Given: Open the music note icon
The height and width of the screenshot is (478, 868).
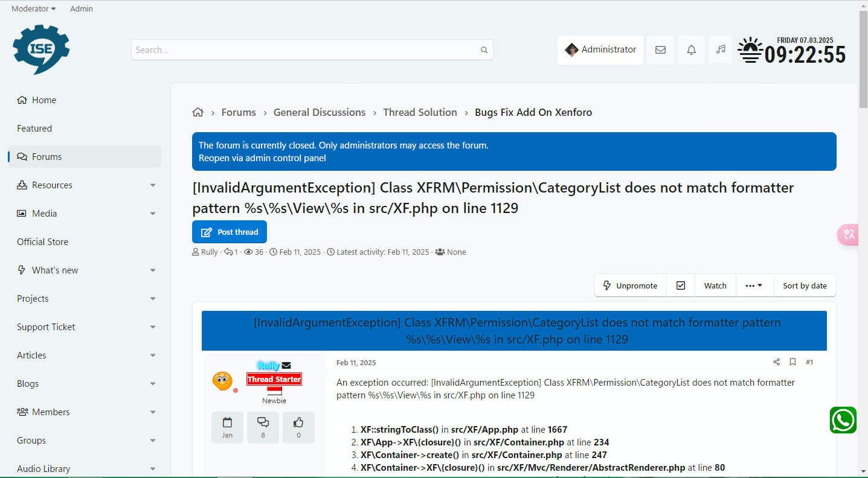Looking at the screenshot, I should click(721, 49).
